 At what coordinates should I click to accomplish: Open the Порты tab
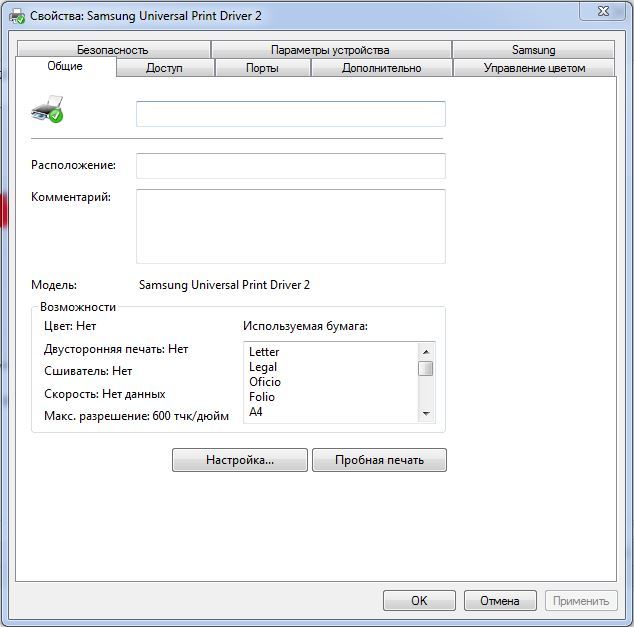262,68
